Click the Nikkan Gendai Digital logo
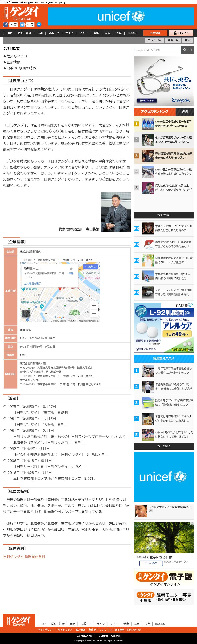The image size is (197, 644). [21, 13]
